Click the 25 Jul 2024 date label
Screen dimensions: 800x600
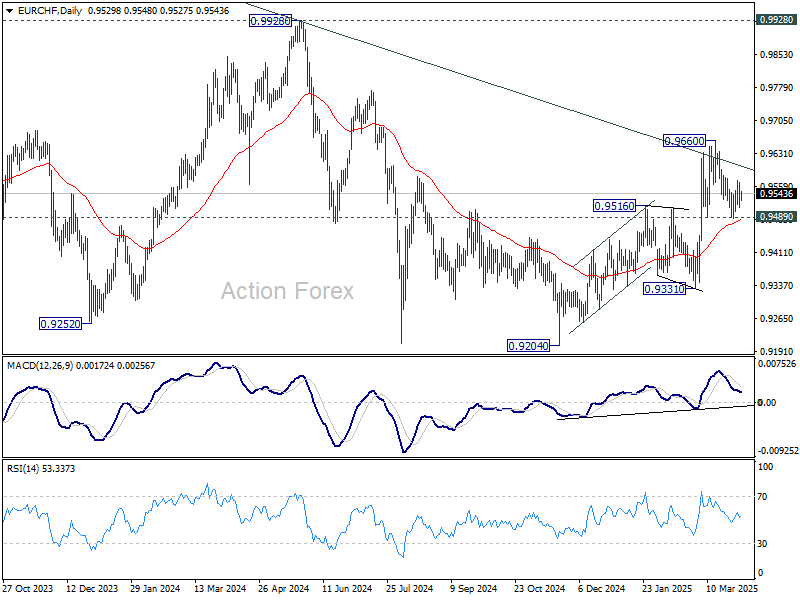point(410,588)
